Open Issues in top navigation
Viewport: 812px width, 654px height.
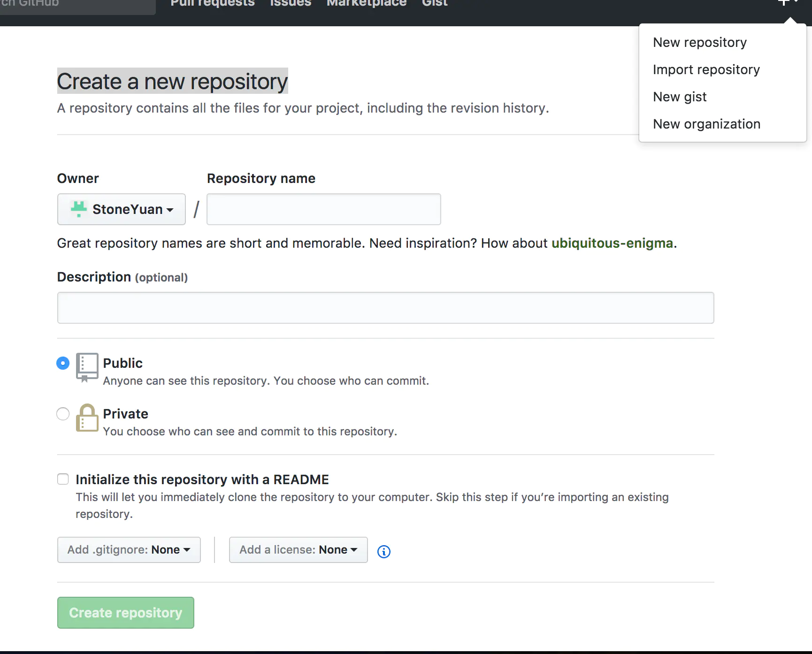[x=291, y=3]
